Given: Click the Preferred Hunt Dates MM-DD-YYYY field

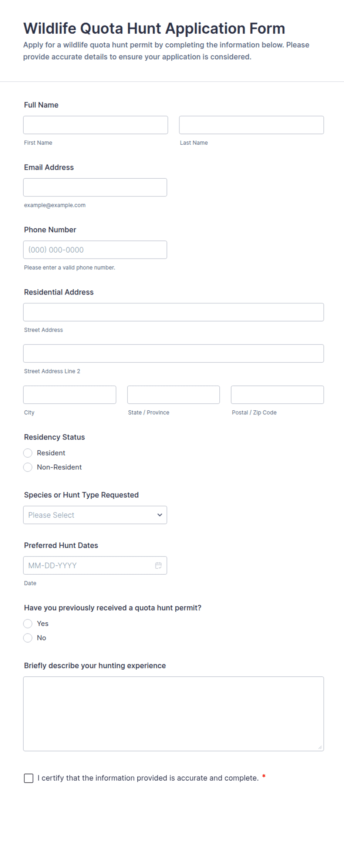Looking at the screenshot, I should click(95, 565).
